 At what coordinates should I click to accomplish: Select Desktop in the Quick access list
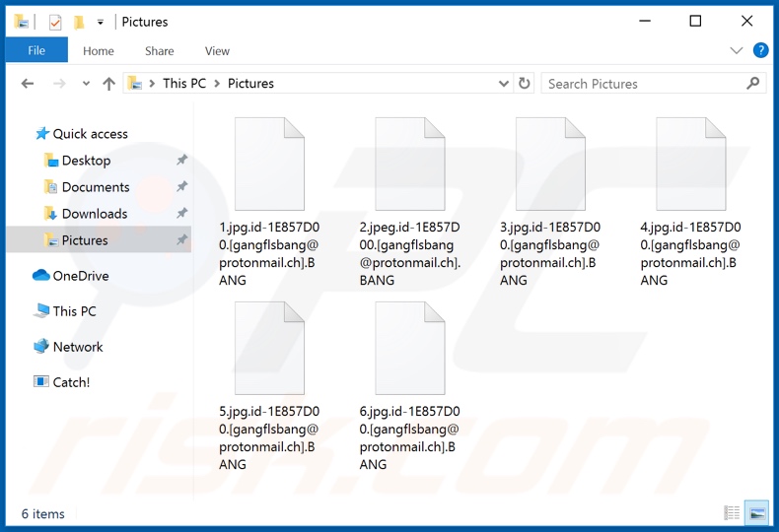click(86, 161)
